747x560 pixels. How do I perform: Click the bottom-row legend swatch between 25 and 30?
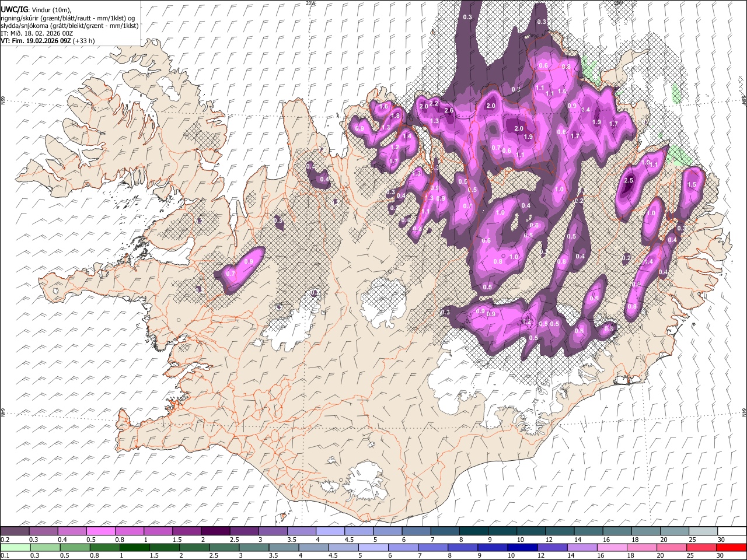coord(701,547)
